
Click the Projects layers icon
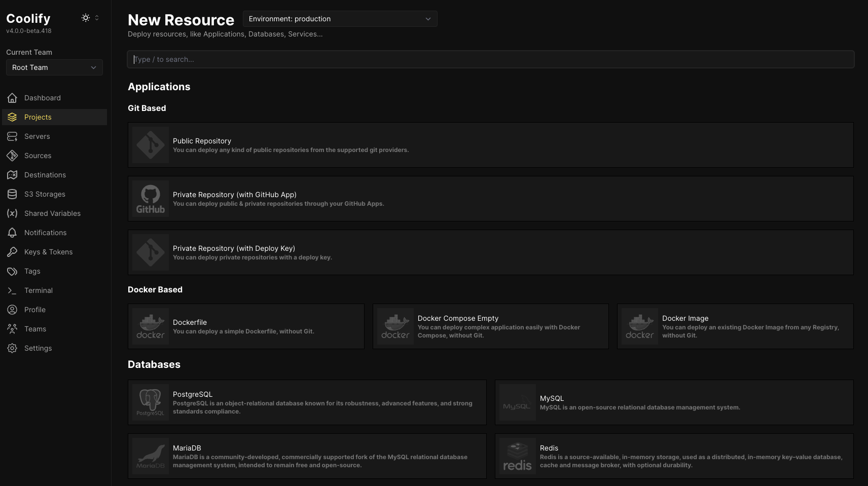point(12,117)
